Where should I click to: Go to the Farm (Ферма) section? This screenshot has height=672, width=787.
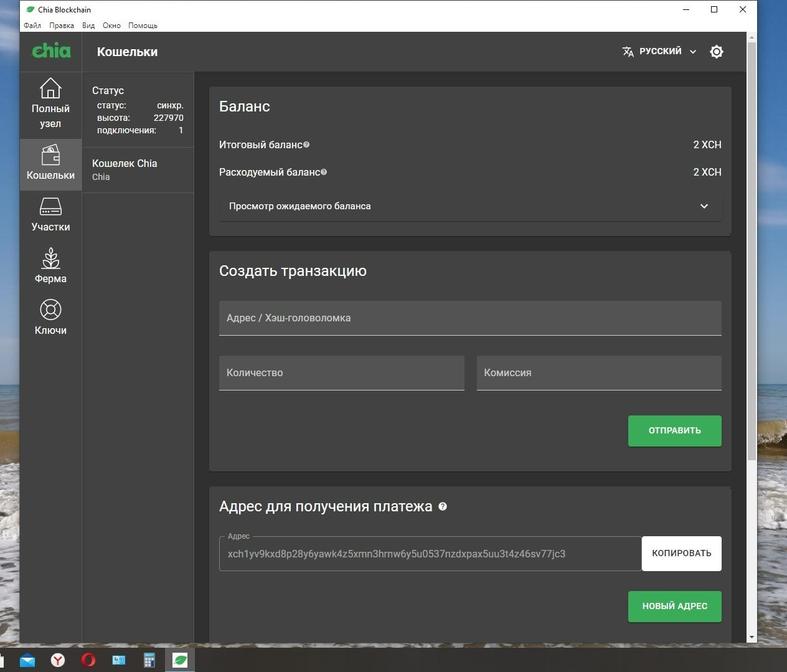pyautogui.click(x=50, y=267)
